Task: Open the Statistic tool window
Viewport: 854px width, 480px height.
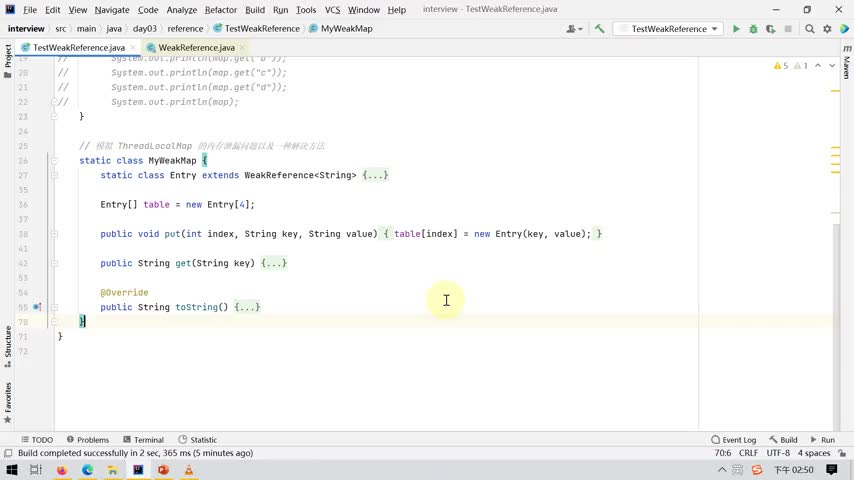Action: click(198, 440)
